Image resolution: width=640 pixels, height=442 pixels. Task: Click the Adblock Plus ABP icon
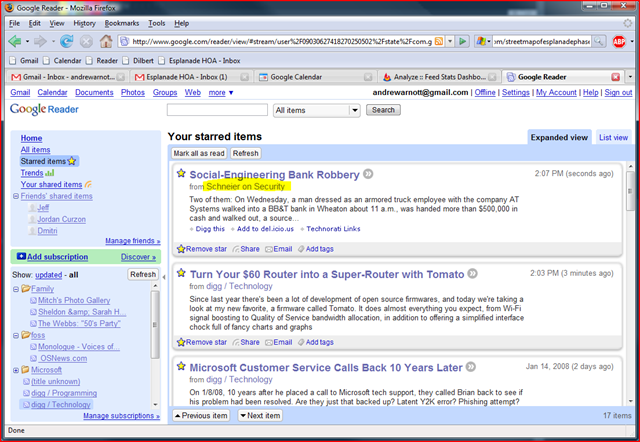pos(619,41)
